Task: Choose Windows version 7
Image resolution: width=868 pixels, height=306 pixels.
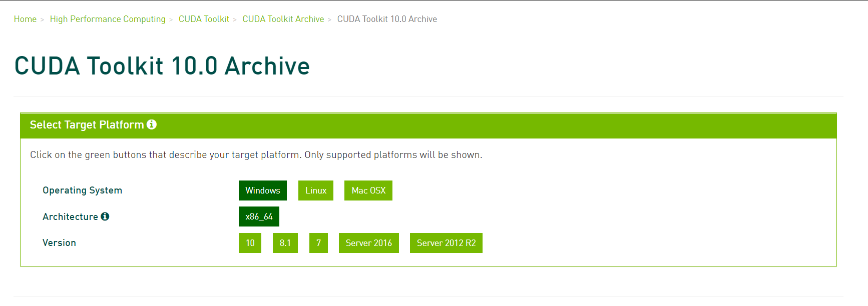Action: [318, 243]
